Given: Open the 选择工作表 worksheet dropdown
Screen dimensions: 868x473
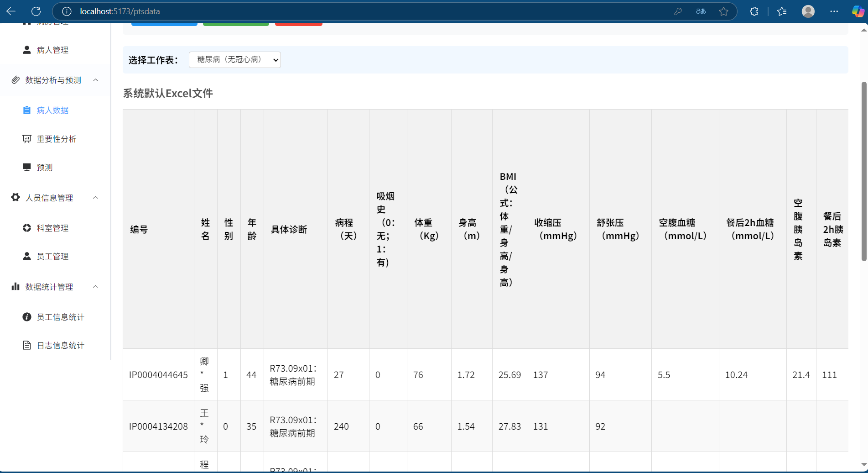Looking at the screenshot, I should coord(234,60).
